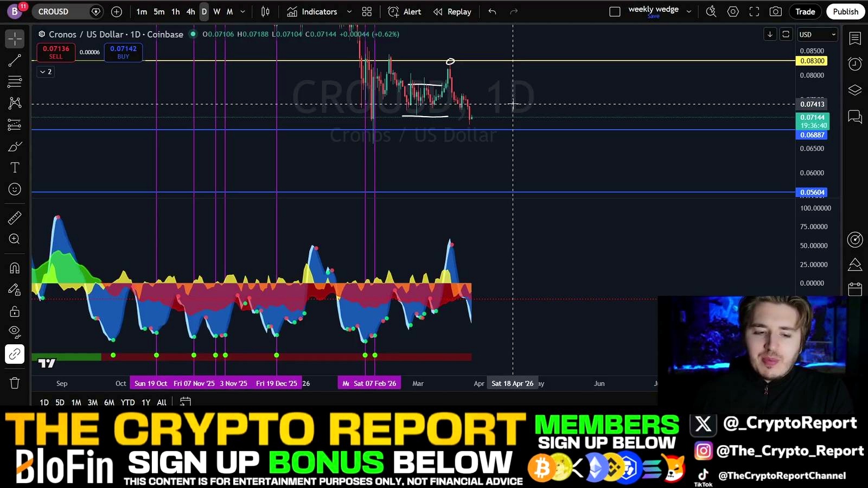Toggle stay in drawing mode
868x488 pixels.
[x=15, y=290]
